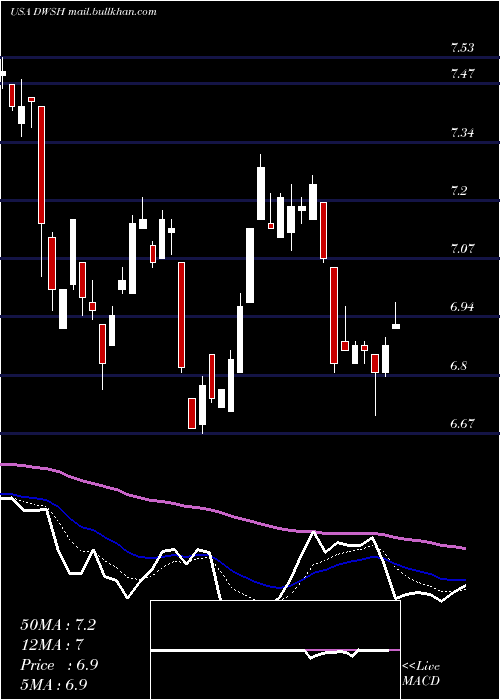Click the USA DWSH mail.bullkhan.com title
Viewport: 500px width, 700px height.
[x=83, y=12]
